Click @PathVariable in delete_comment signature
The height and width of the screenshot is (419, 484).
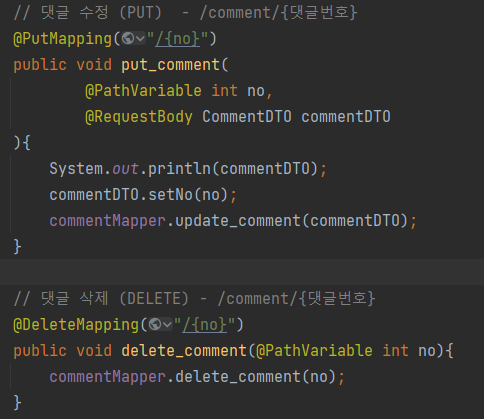[314, 351]
